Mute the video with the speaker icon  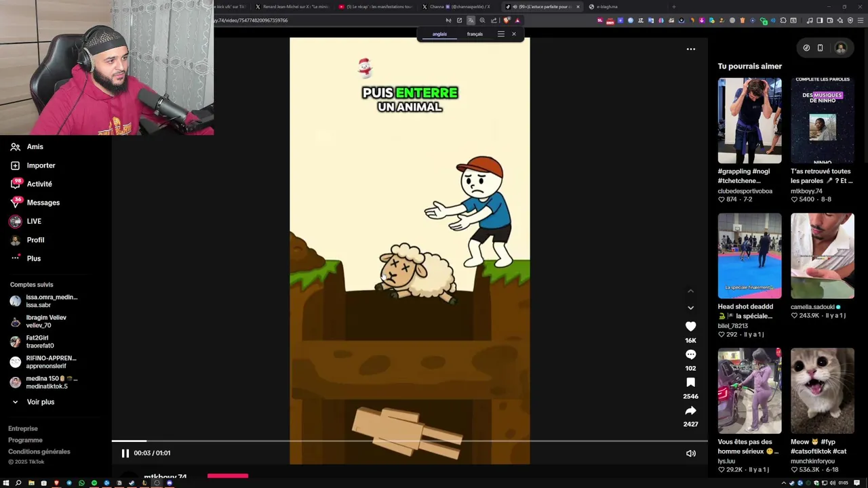tap(690, 453)
